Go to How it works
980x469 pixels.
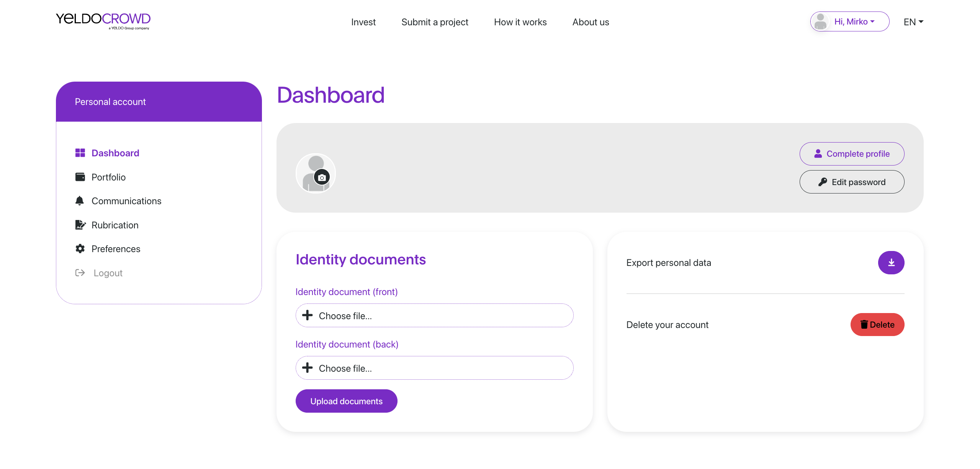click(520, 22)
